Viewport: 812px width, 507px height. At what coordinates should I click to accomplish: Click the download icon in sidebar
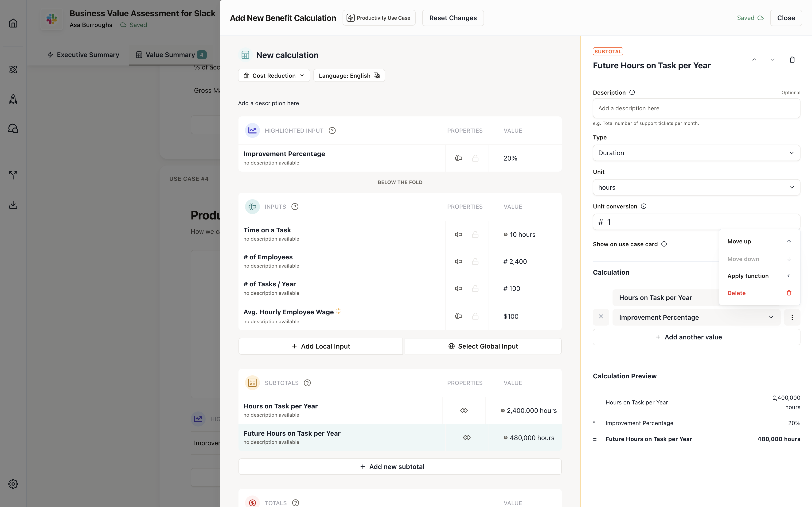click(x=13, y=204)
